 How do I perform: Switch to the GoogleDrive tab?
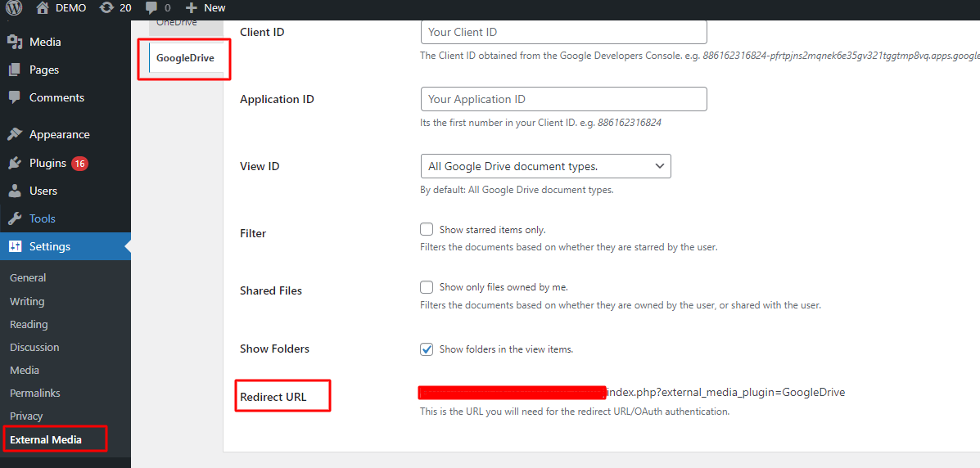185,58
